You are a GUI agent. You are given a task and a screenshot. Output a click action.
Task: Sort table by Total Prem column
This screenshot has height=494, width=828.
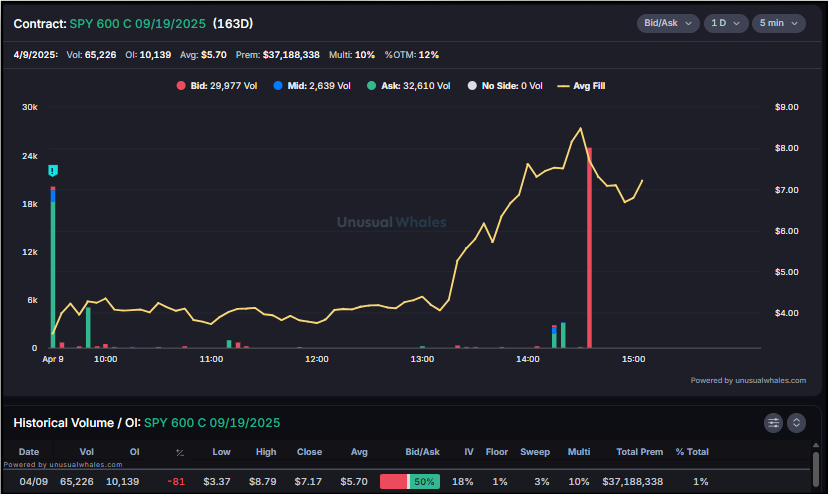click(x=639, y=452)
